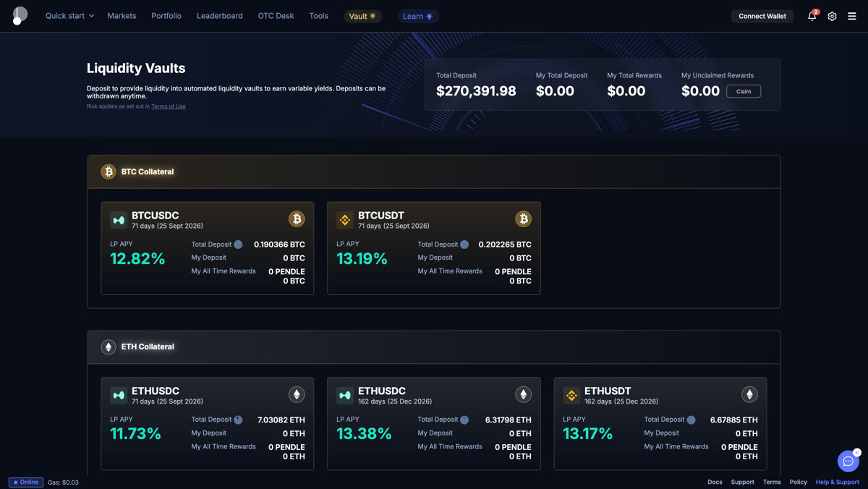
Task: Click the Pendle logo in the header
Action: (20, 15)
